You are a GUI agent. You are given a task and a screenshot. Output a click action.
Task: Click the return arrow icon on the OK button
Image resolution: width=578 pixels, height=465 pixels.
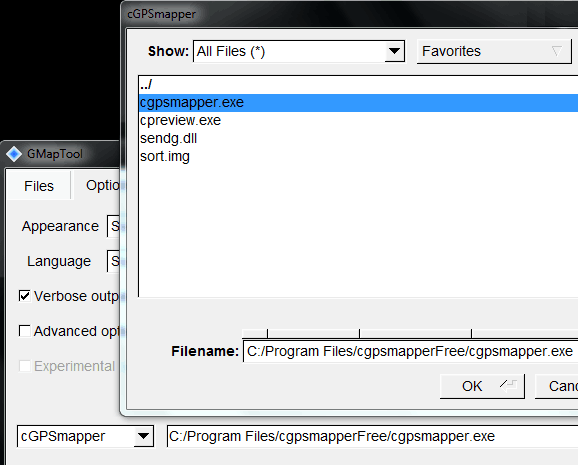[509, 386]
